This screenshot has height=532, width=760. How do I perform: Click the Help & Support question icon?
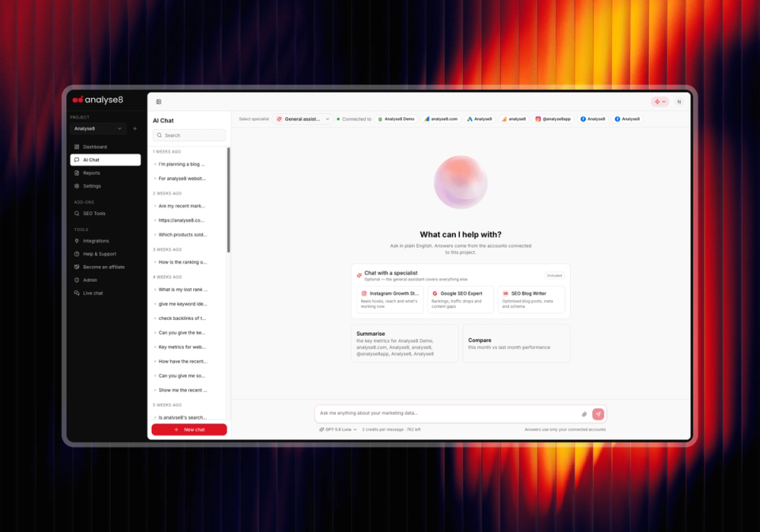pos(77,254)
